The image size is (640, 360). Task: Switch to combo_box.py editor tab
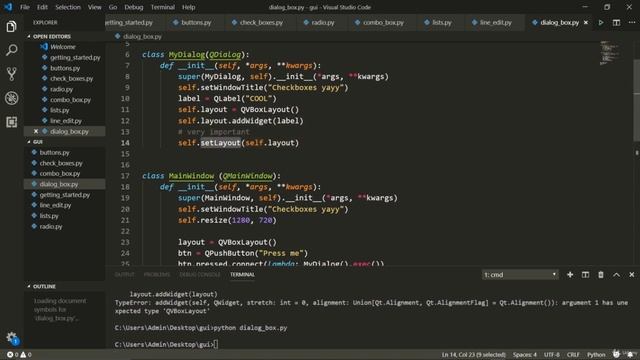[383, 23]
